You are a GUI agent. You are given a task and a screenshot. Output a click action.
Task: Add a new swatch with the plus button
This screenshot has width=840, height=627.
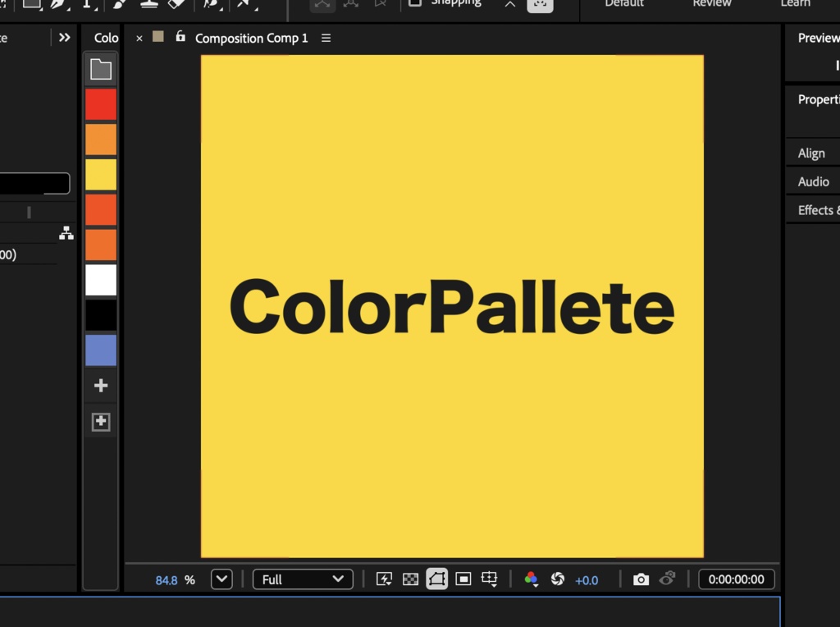click(100, 386)
